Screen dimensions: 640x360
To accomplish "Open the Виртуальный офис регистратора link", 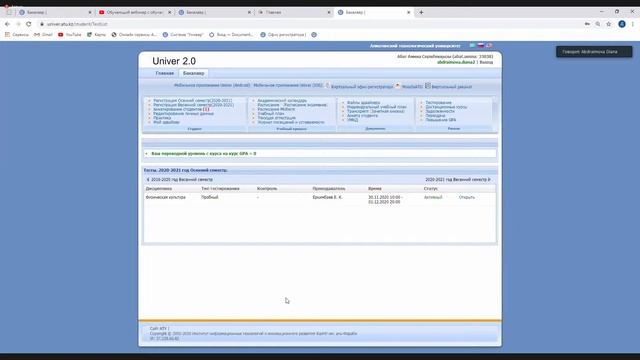I will click(362, 87).
